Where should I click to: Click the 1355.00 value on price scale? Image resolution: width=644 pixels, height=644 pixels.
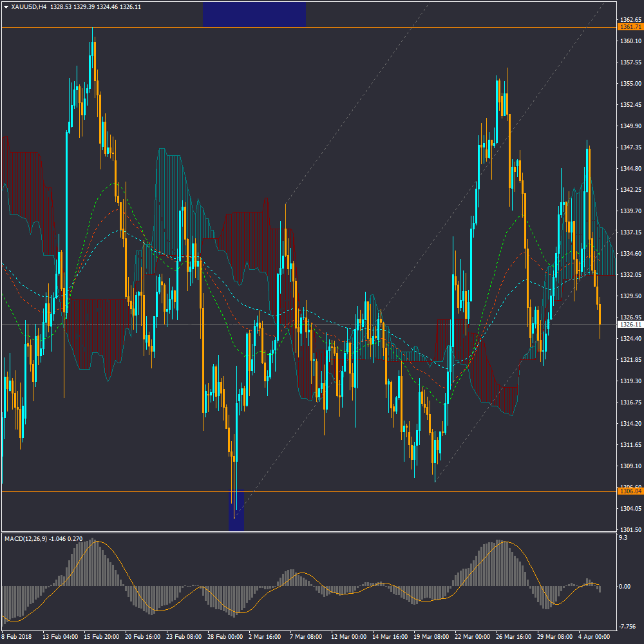click(x=629, y=84)
